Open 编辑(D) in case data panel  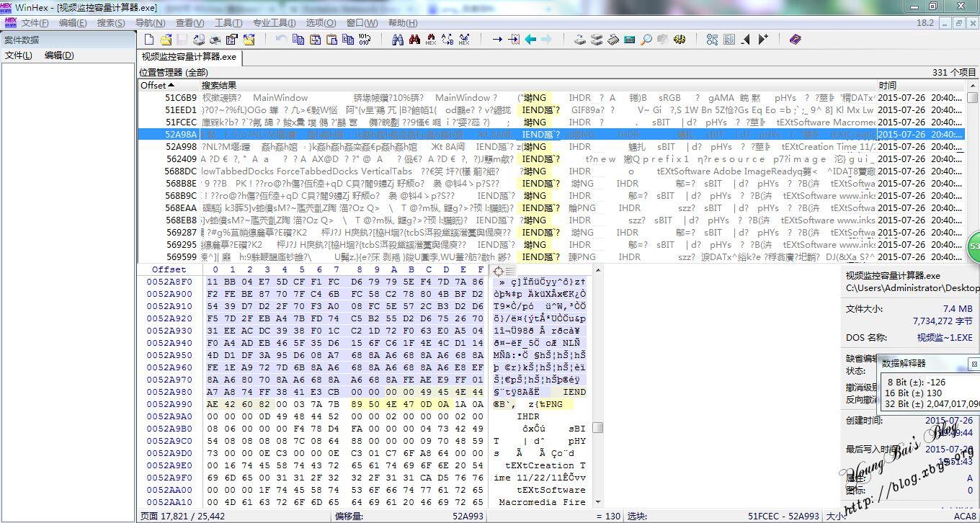(x=59, y=55)
